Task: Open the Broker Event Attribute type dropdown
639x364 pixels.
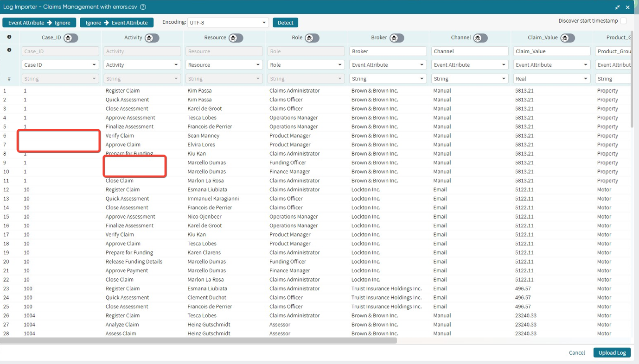Action: click(x=388, y=65)
